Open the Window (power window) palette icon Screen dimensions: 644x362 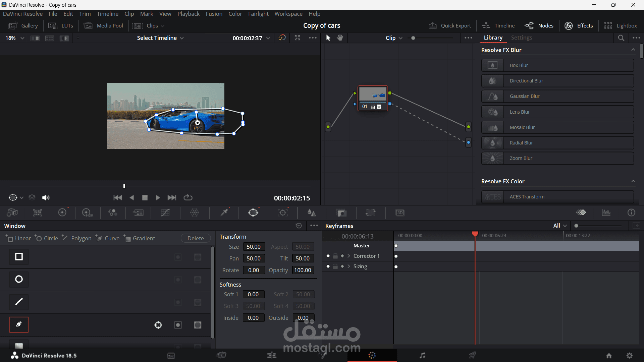tap(253, 213)
